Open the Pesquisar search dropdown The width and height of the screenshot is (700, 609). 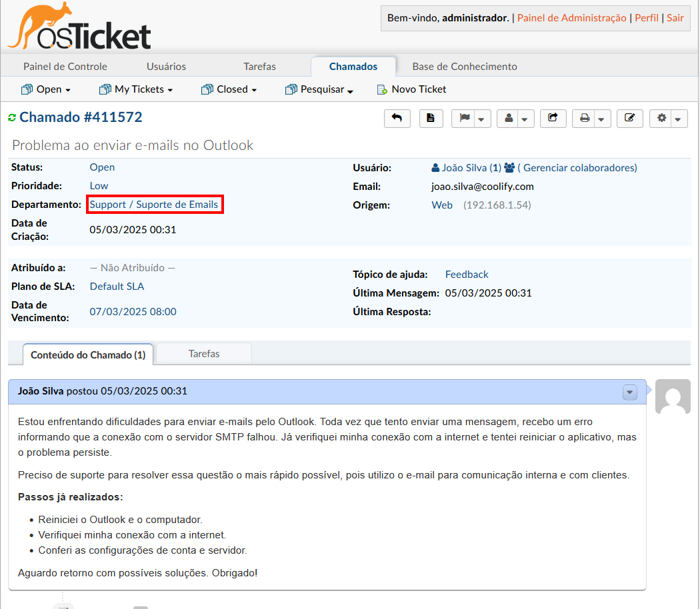[x=319, y=89]
